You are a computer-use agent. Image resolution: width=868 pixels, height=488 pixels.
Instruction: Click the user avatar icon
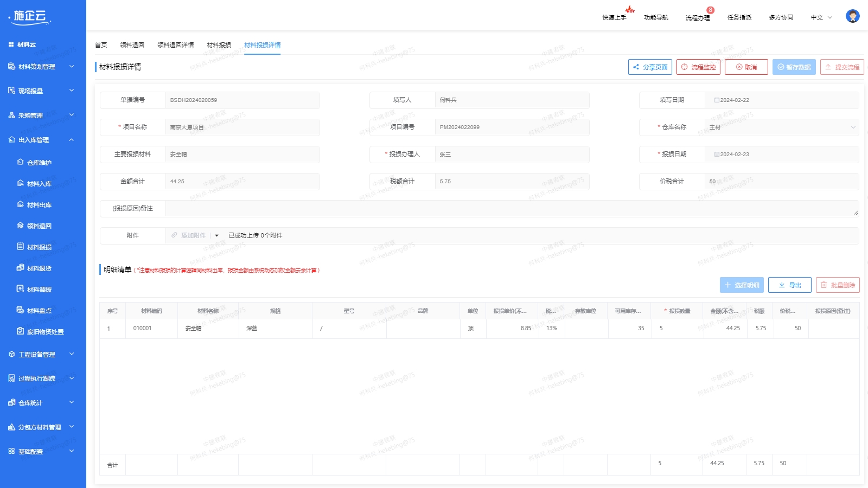point(852,16)
